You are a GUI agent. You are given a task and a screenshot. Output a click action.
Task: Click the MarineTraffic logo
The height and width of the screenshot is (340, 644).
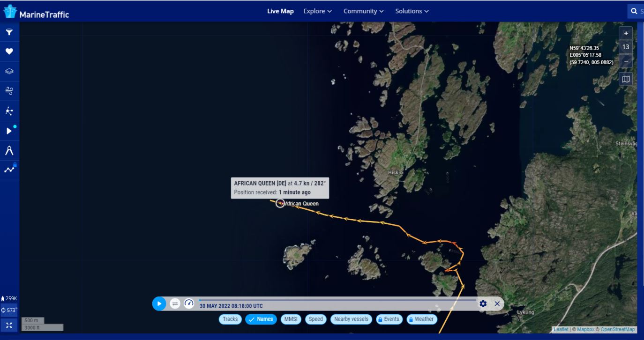[36, 12]
